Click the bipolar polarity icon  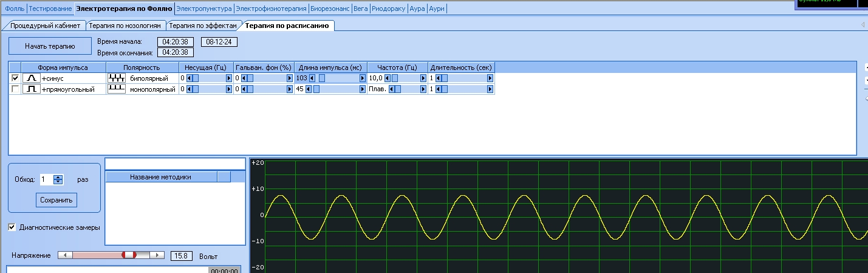point(116,78)
